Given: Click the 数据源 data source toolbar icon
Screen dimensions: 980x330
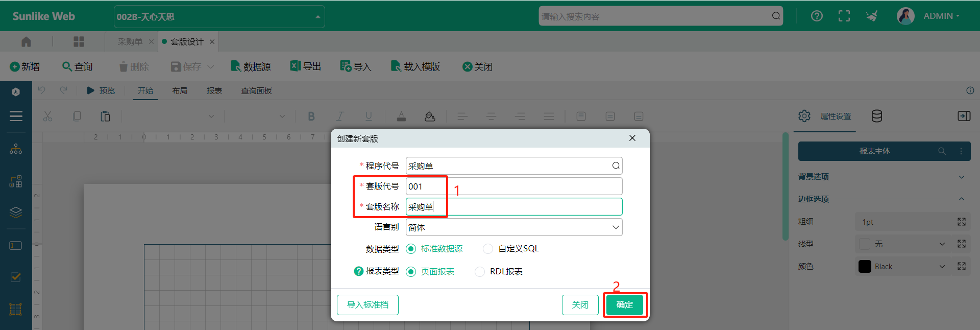Looking at the screenshot, I should coord(235,66).
